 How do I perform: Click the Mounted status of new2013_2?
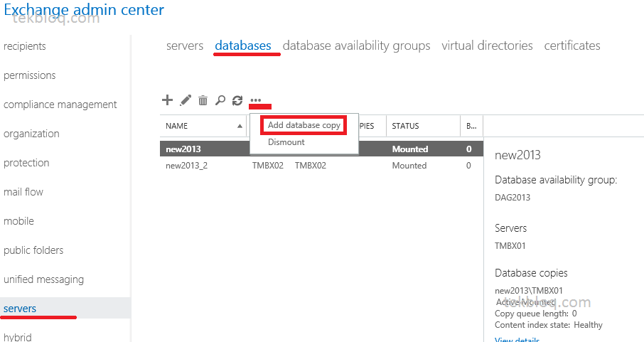pos(409,166)
